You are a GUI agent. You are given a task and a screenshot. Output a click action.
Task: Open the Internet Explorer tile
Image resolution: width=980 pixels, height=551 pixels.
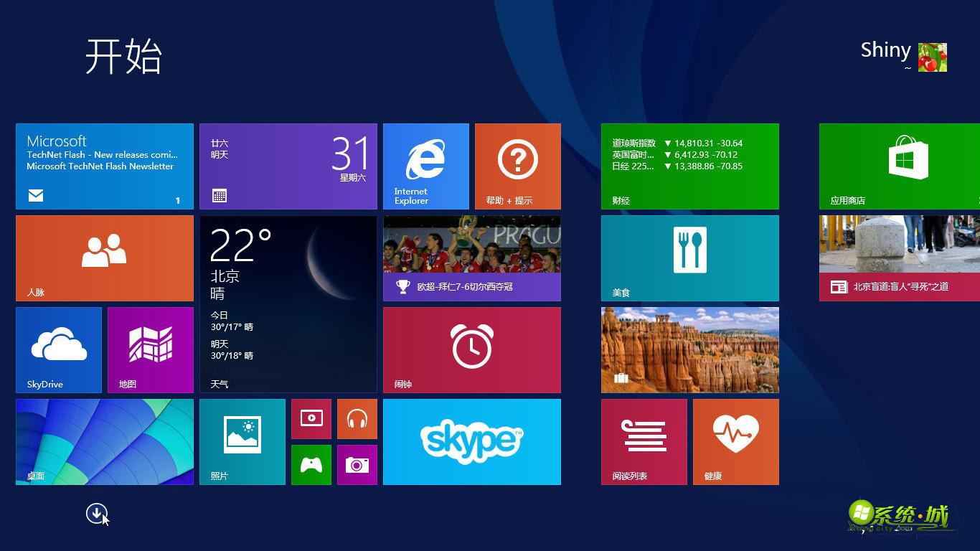(425, 166)
